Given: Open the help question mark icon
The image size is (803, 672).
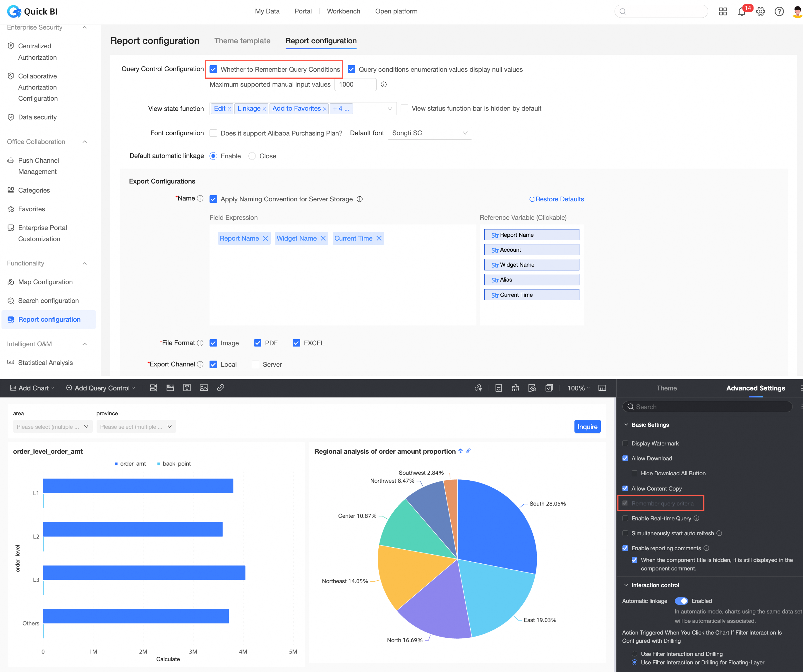Looking at the screenshot, I should click(x=779, y=11).
